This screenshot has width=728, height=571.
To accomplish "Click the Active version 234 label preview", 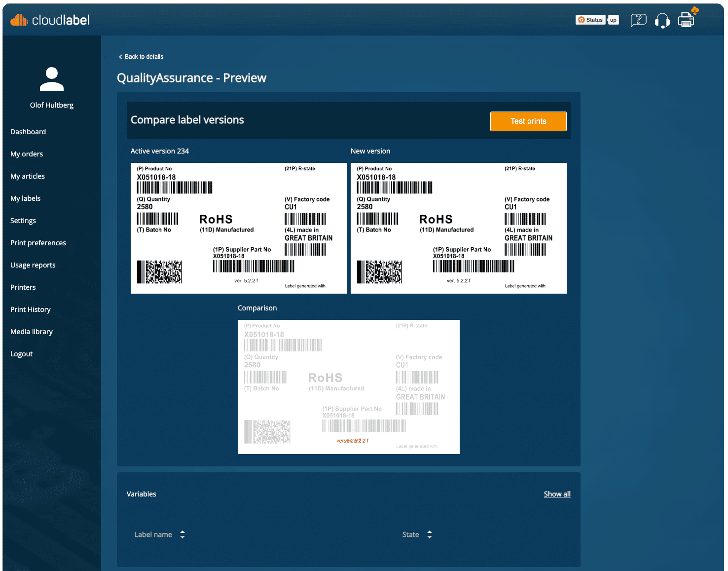I will point(238,228).
